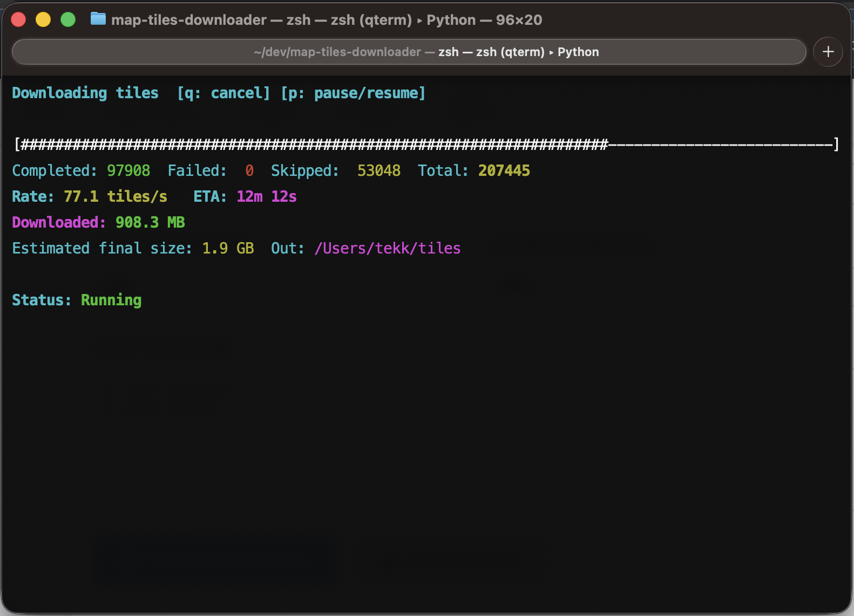Close the terminal window with the red button
This screenshot has height=616, width=854.
(x=18, y=20)
